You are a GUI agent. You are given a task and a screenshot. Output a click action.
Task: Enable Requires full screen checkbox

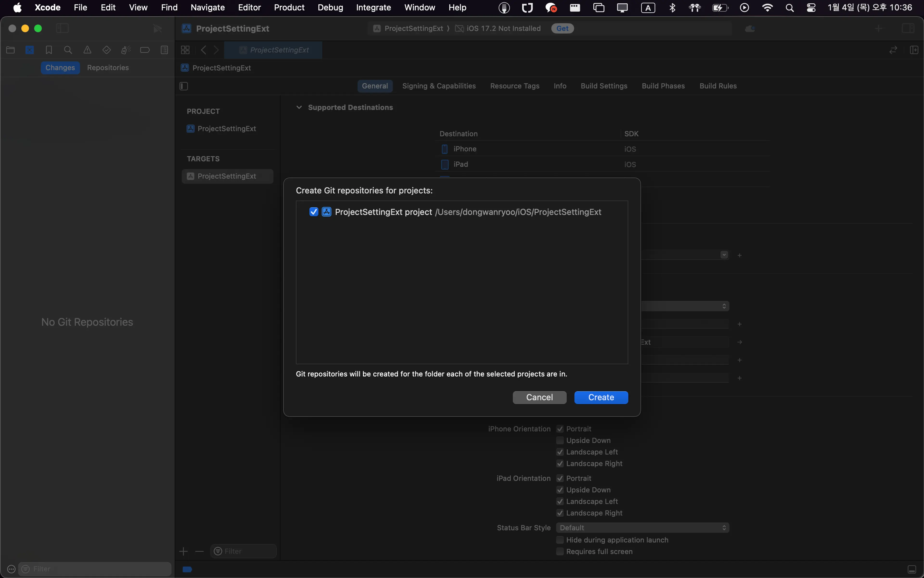tap(560, 551)
